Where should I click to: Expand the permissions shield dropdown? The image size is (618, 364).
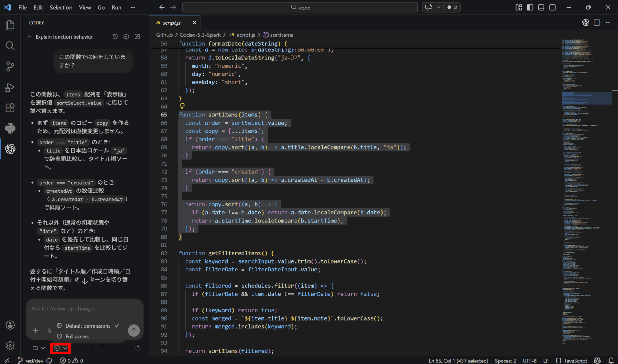coord(61,348)
